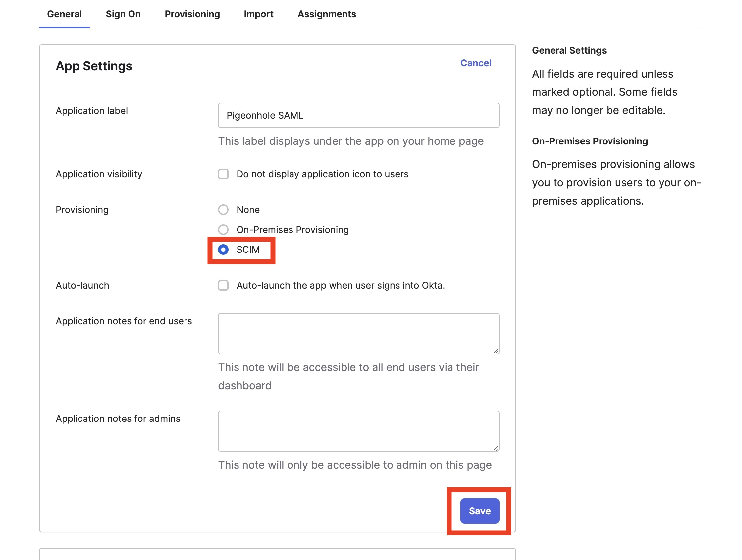Viewport: 742px width, 560px height.
Task: Click the Auto-launch option description text
Action: [x=341, y=286]
